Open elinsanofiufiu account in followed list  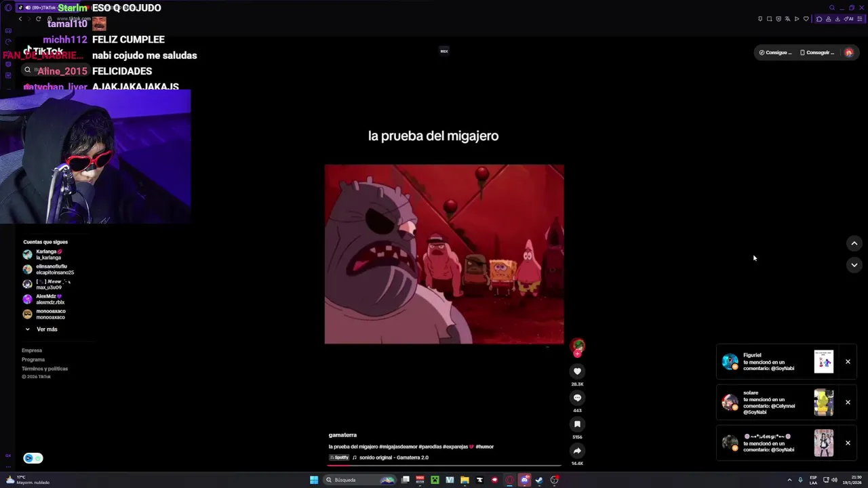point(48,269)
